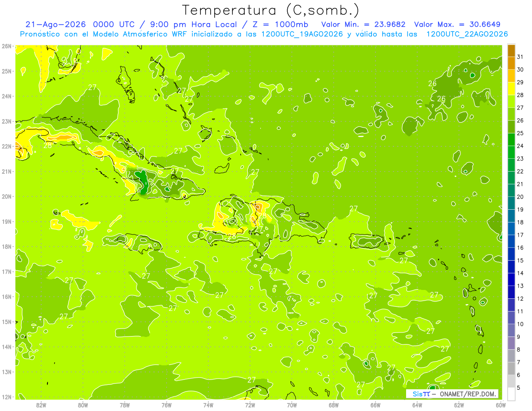532x411 pixels.
Task: Click the latitude label "21N"
Action: pos(7,171)
